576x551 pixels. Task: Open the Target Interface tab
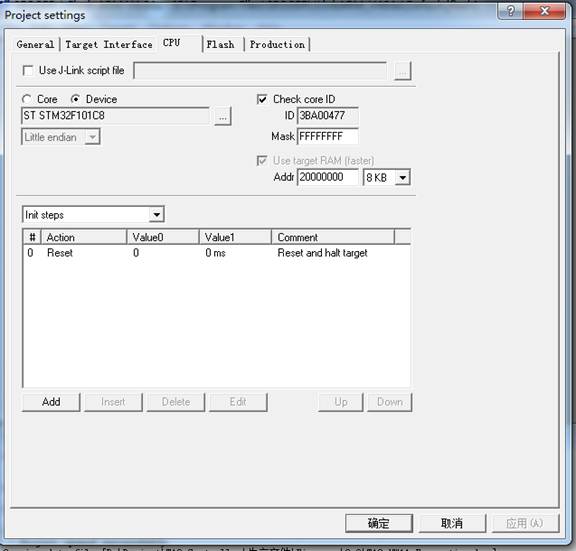pos(109,45)
